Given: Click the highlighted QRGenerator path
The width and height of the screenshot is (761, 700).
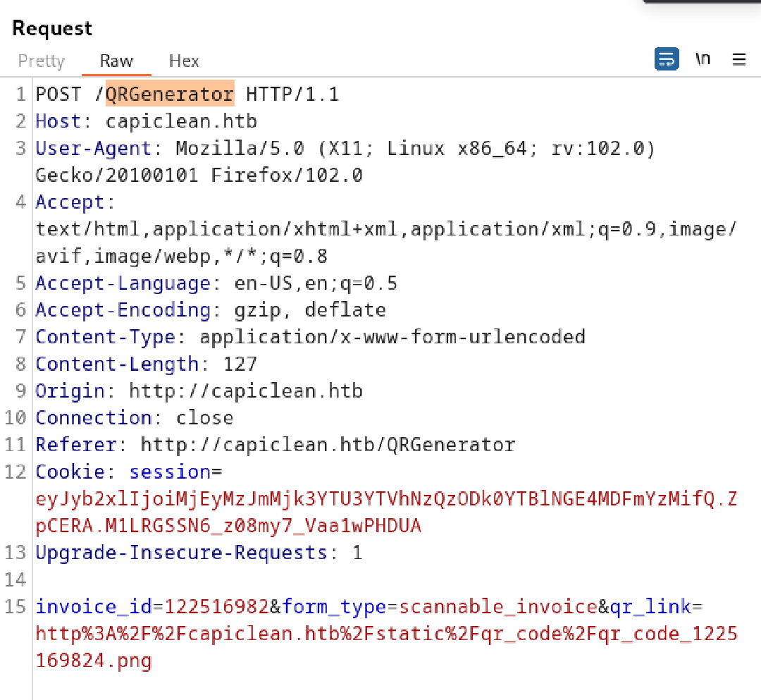Looking at the screenshot, I should click(169, 94).
